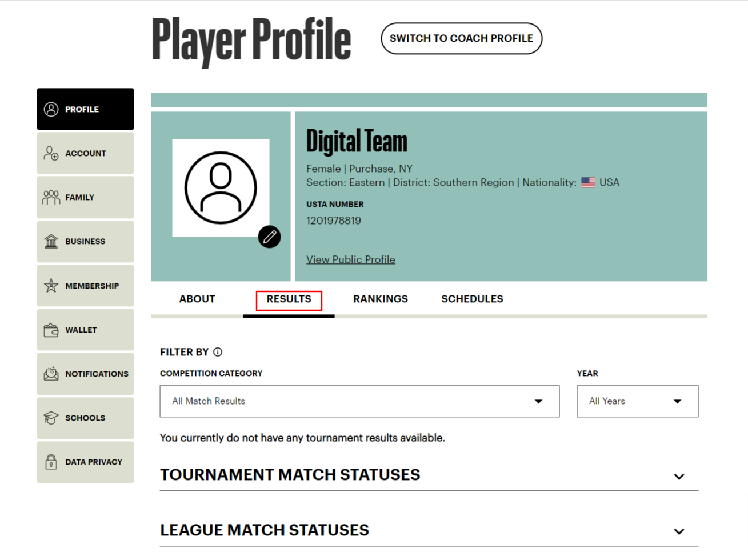This screenshot has height=560, width=748.
Task: Select the Profile sidebar item
Action: pyautogui.click(x=86, y=109)
